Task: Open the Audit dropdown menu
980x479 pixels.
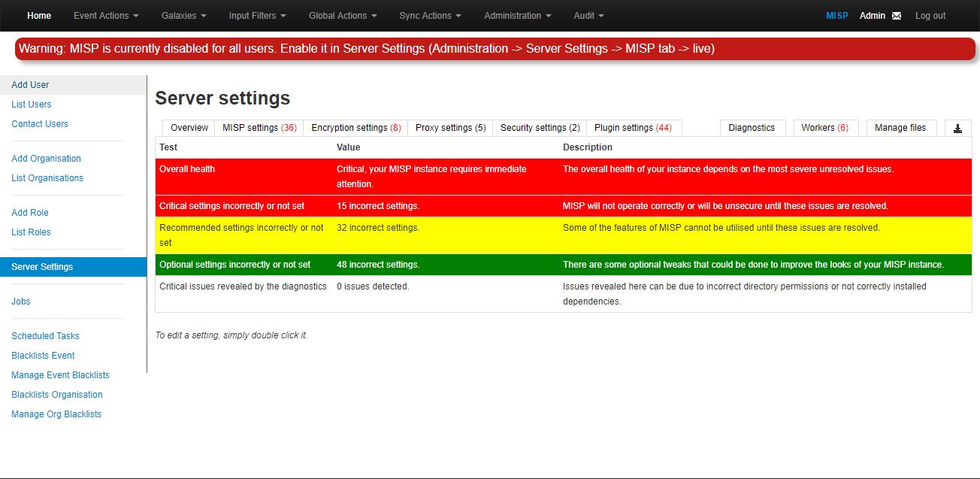Action: (x=588, y=15)
